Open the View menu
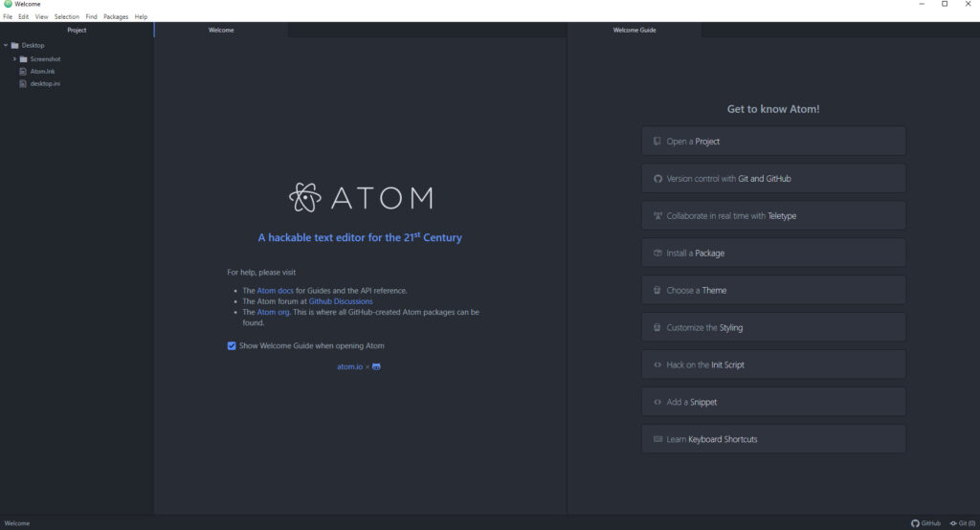The width and height of the screenshot is (980, 530). [41, 17]
